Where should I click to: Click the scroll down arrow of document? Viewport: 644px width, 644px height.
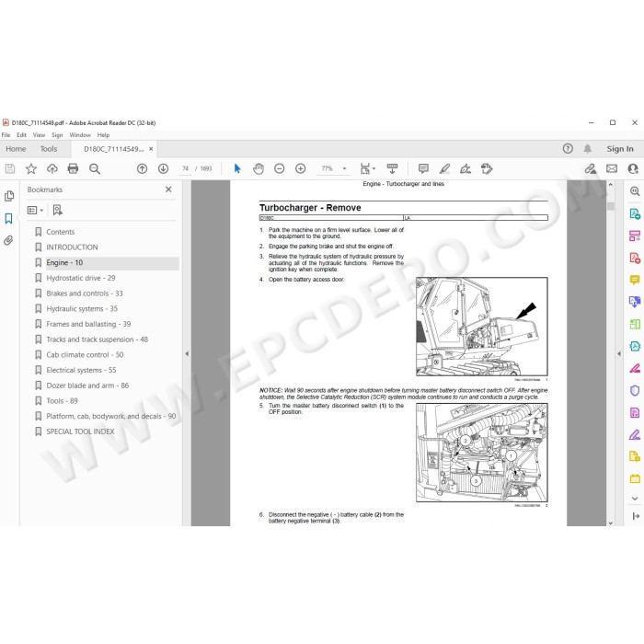610,523
